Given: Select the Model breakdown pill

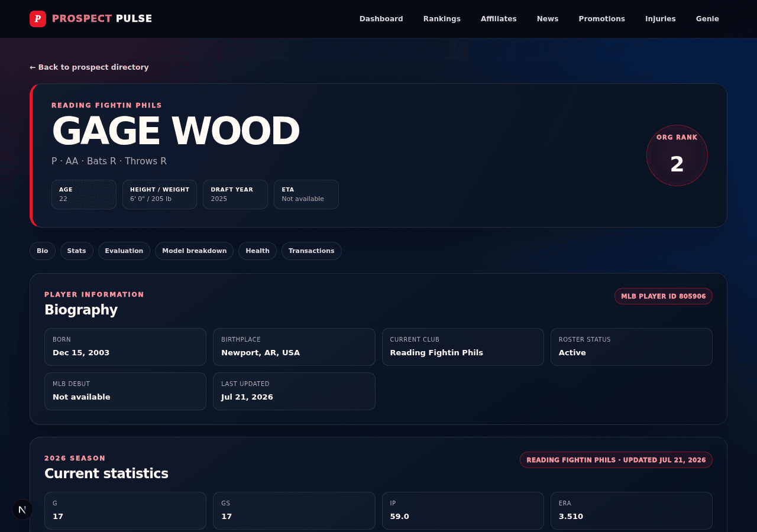Looking at the screenshot, I should (195, 251).
